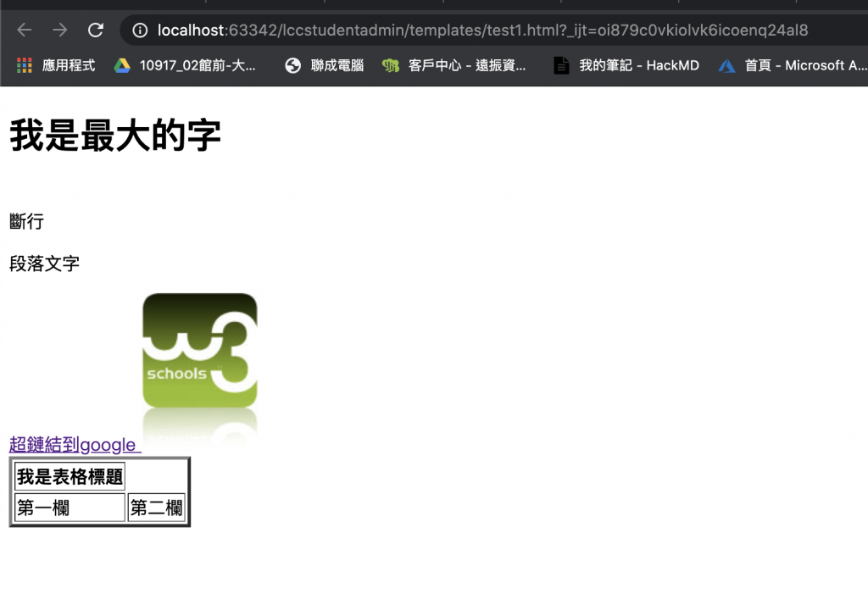Reload the page with refresh icon

coord(96,30)
